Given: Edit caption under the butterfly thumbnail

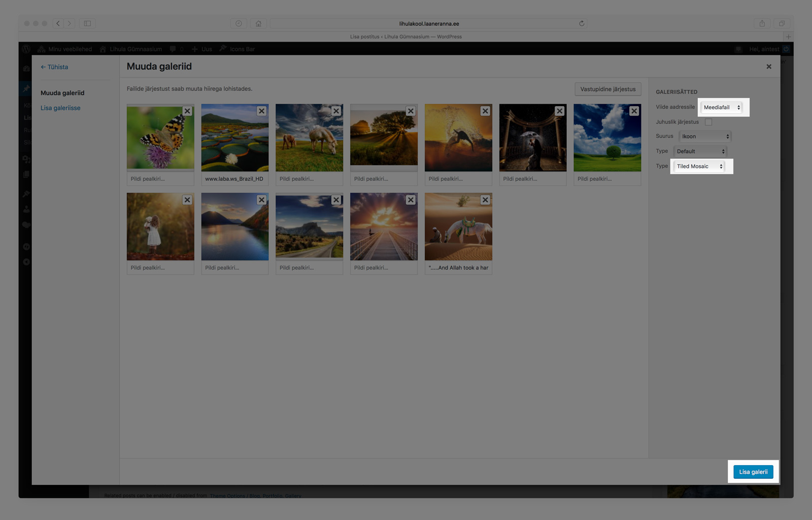Looking at the screenshot, I should click(x=160, y=179).
